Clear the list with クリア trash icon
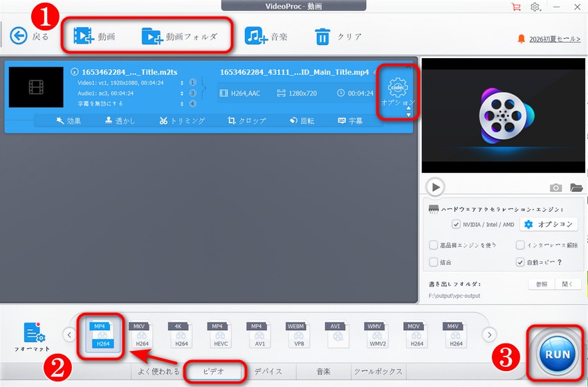Image resolution: width=588 pixels, height=387 pixels. (338, 37)
